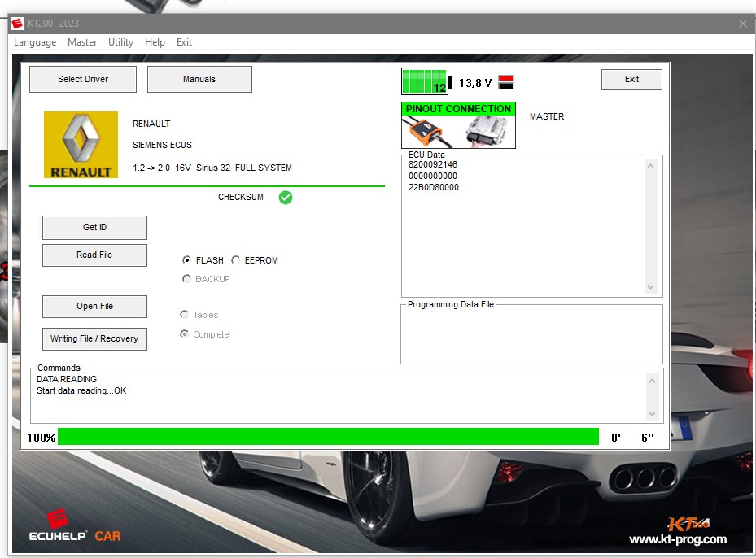Click the KT200 app icon in title bar

pyautogui.click(x=17, y=24)
